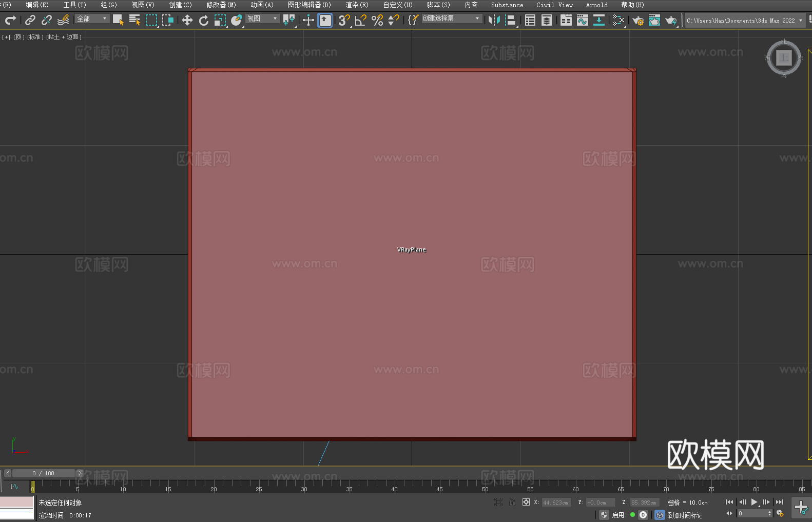Screen dimensions: 812x522
Task: Open 帮助(H) menu
Action: click(632, 5)
